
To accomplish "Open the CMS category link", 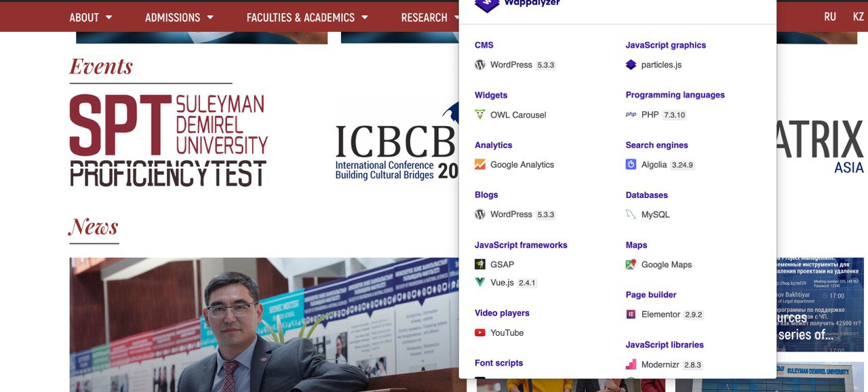I will (x=484, y=45).
